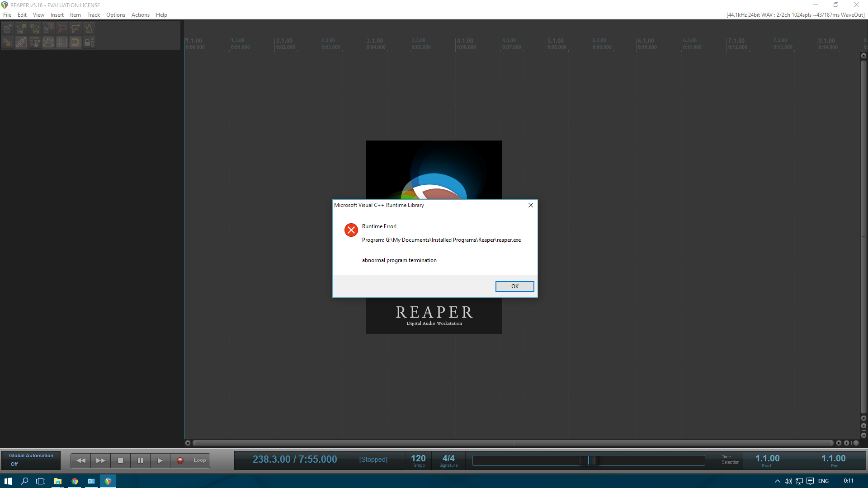The height and width of the screenshot is (488, 868).
Task: Click the item grouping chain icon
Action: click(21, 42)
